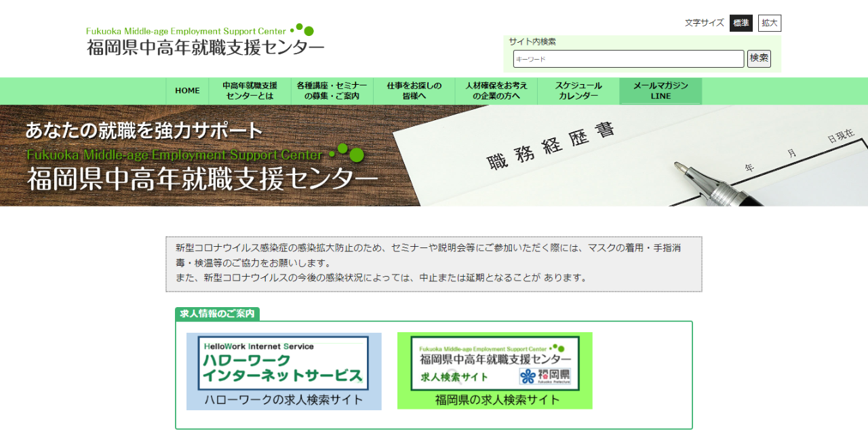This screenshot has height=440, width=868.
Task: Open 中高年就職支援センターとは menu
Action: pos(250,91)
